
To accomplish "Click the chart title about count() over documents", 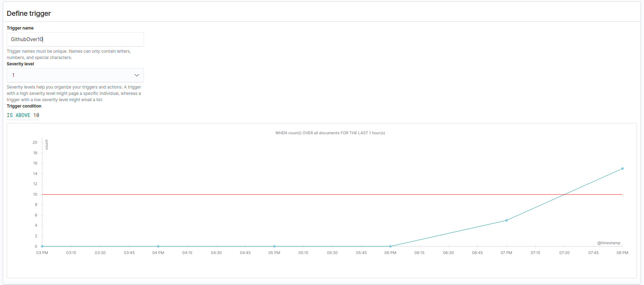I will point(330,133).
